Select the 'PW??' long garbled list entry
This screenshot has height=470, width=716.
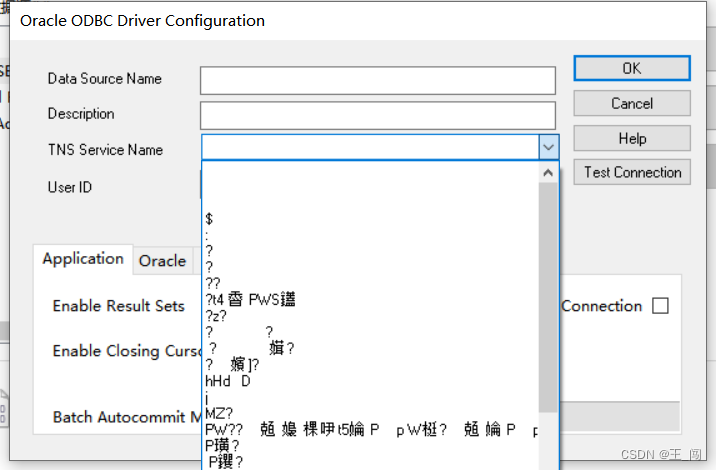tap(370, 429)
